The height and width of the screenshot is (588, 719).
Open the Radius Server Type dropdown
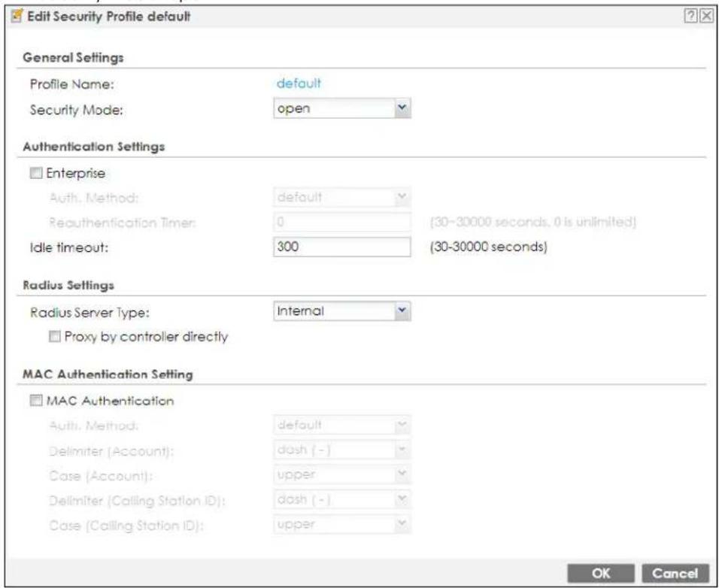pos(341,311)
